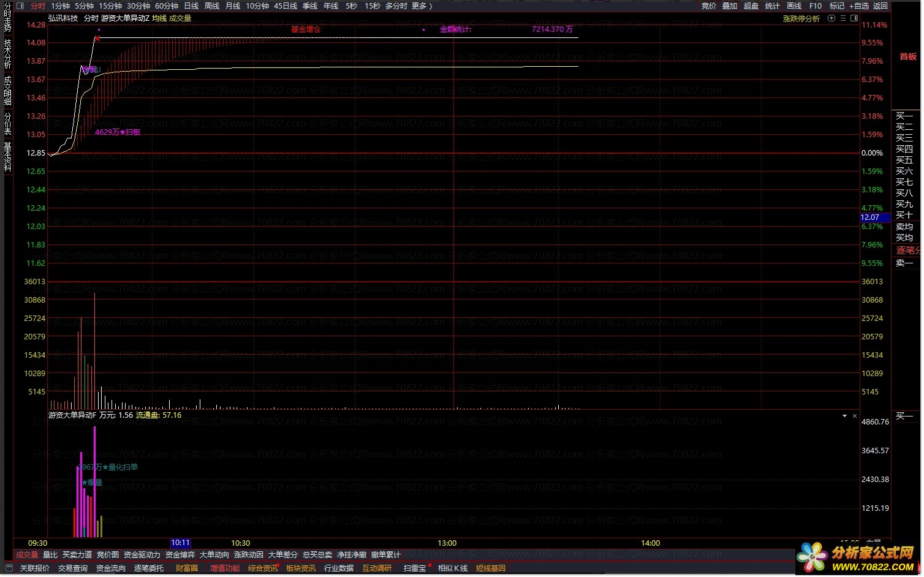This screenshot has height=577, width=924.
Task: Click the panel layout icon beside 分时
Action: tap(20, 6)
